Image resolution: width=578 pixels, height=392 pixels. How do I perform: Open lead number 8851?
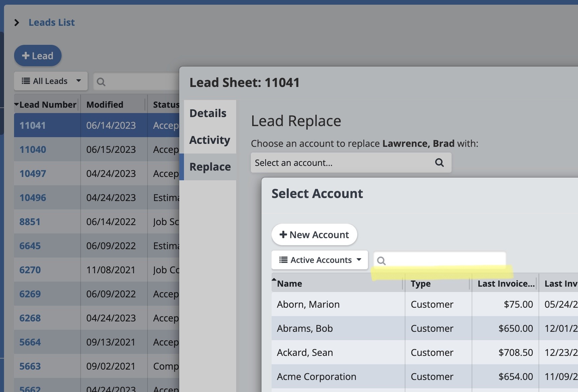[x=30, y=222]
